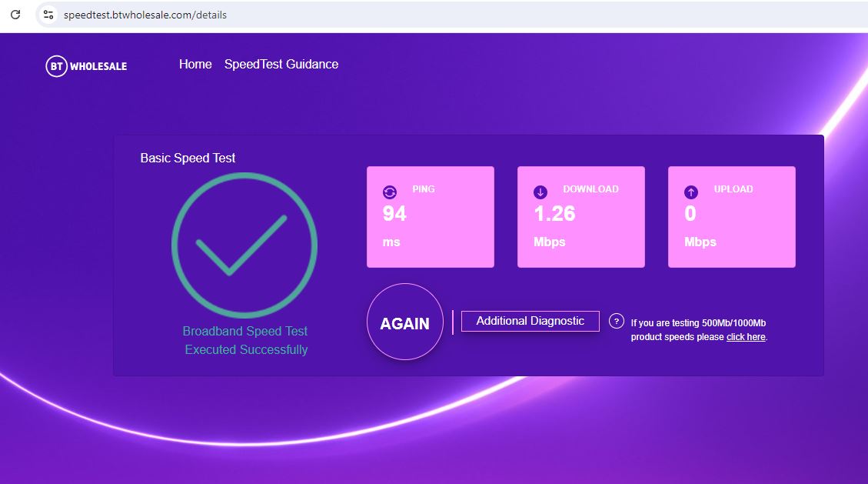Run the test with the AGAIN button
Image resolution: width=868 pixels, height=484 pixels.
pos(405,322)
